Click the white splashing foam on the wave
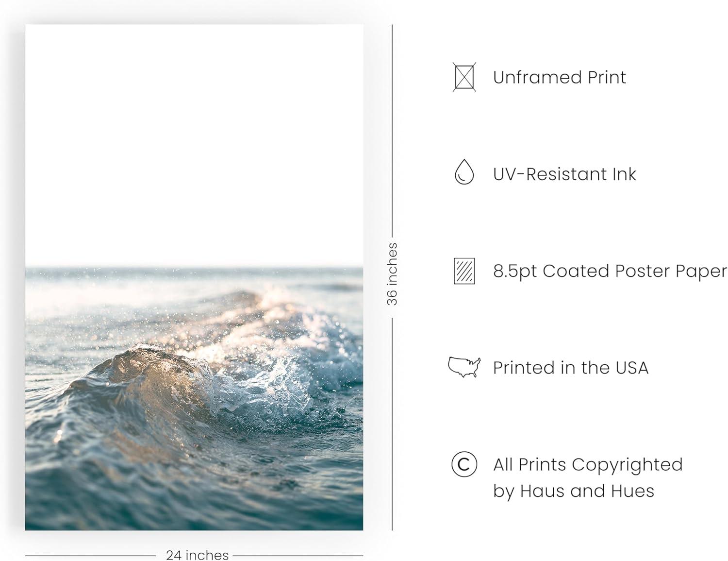 coord(272,379)
